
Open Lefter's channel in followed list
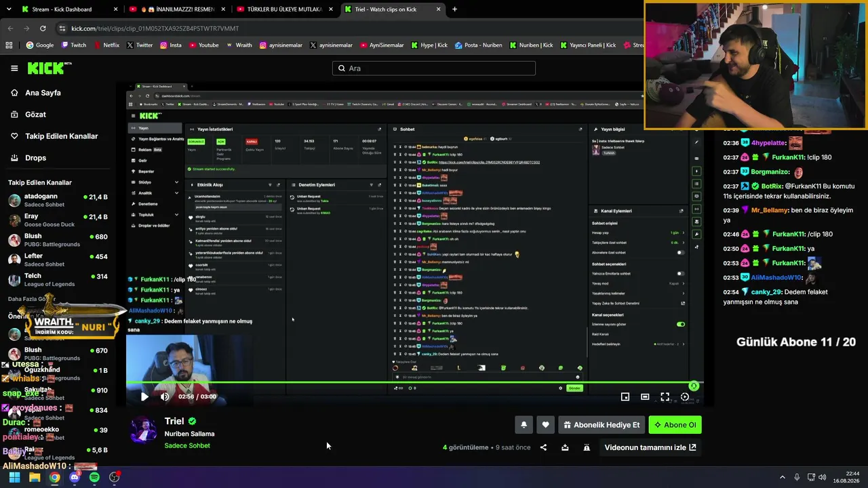tap(58, 260)
